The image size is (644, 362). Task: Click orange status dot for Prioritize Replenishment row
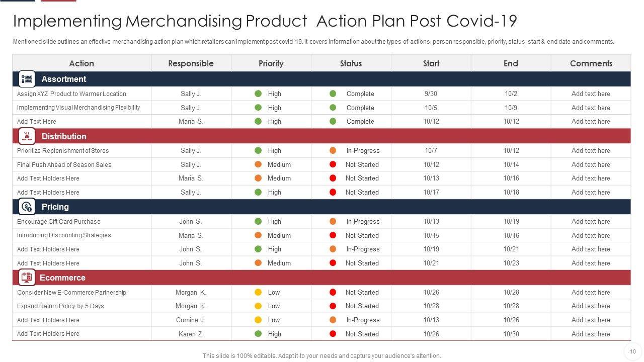coord(333,150)
